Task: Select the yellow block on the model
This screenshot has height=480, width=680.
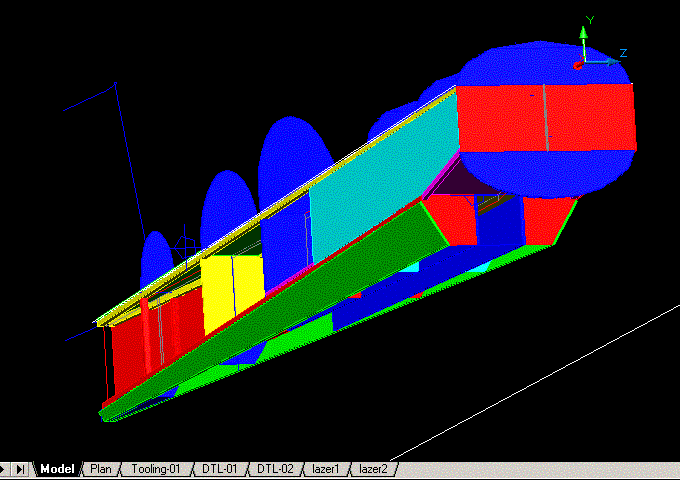Action: point(232,292)
